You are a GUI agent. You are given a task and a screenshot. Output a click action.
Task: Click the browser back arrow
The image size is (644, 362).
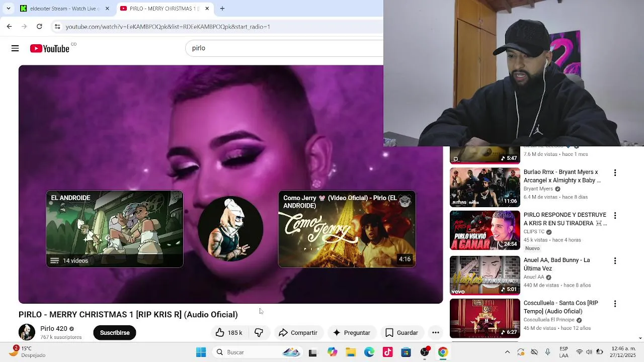(9, 27)
